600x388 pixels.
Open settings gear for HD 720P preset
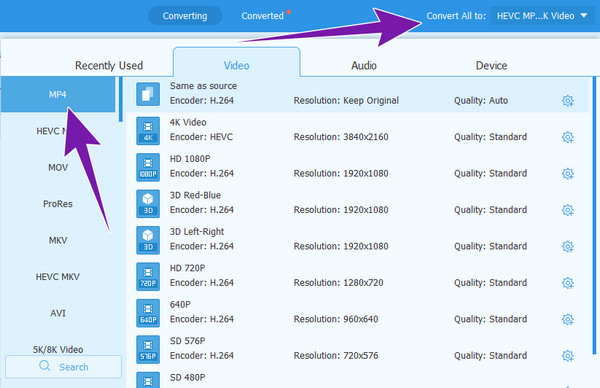[567, 283]
